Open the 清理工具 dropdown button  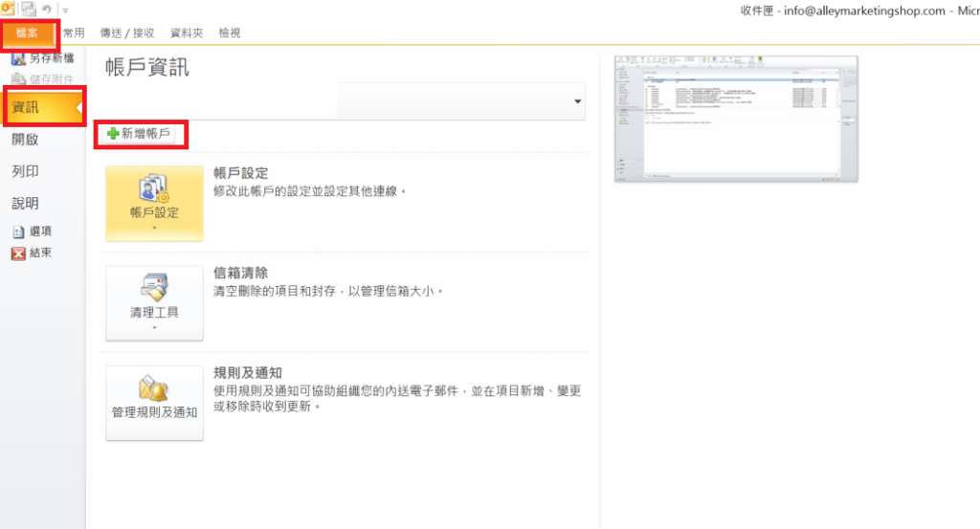click(154, 303)
